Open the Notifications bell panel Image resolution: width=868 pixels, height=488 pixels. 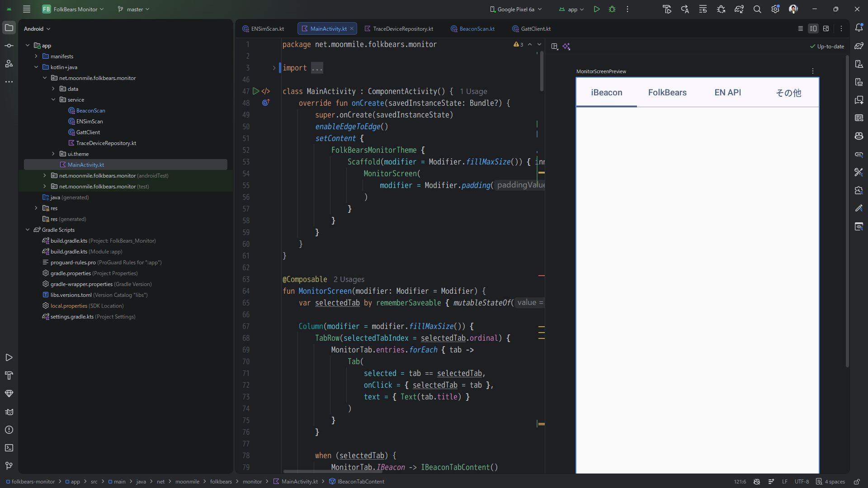click(859, 28)
